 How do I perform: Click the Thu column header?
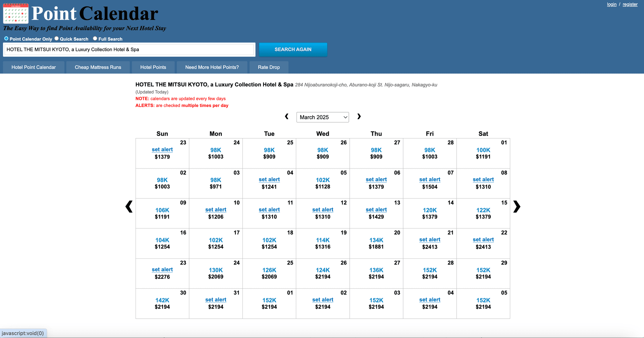tap(376, 134)
